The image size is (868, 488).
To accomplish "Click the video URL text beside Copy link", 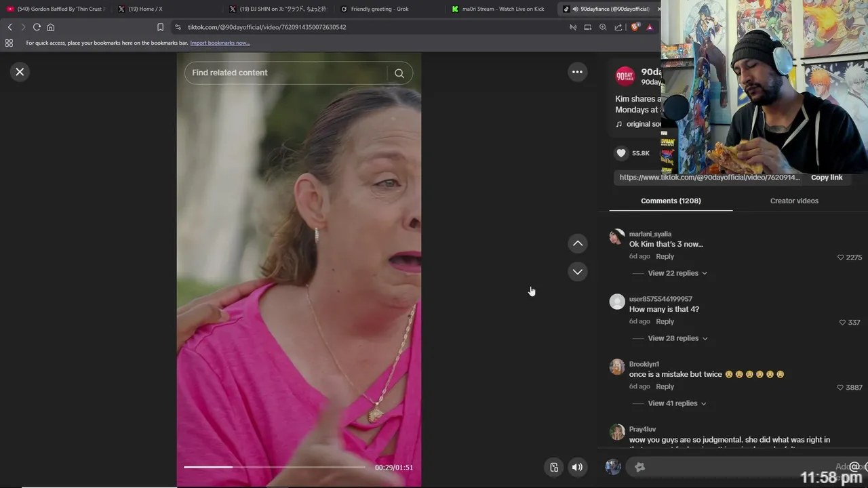I will click(x=710, y=178).
